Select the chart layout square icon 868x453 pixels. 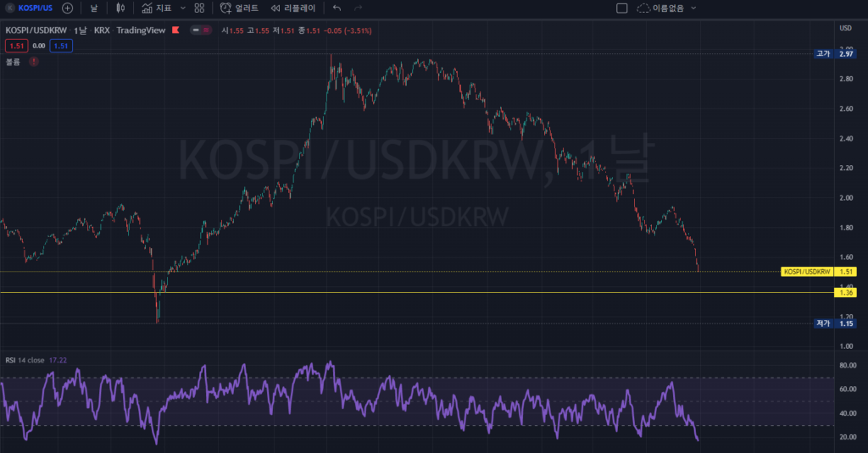pos(621,8)
